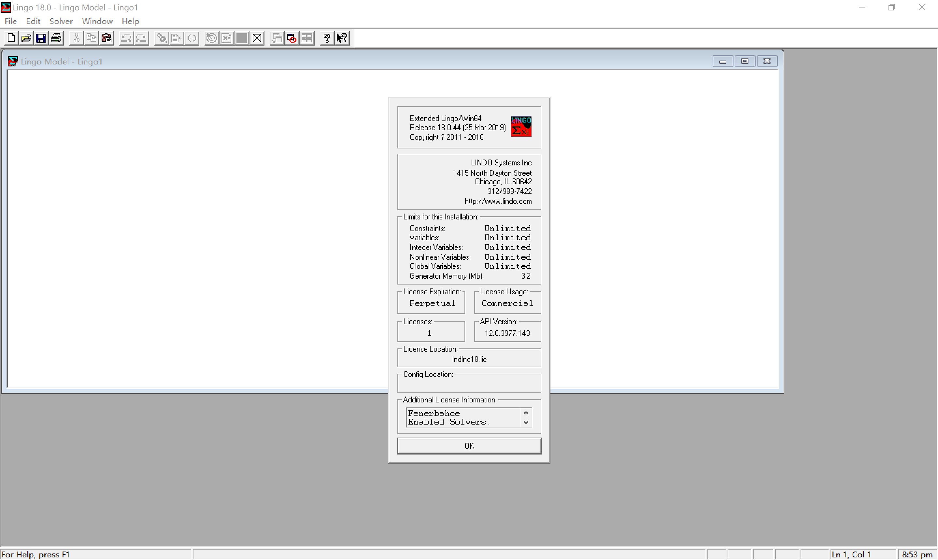Screen dimensions: 938x560
Task: Create a new model with New icon
Action: click(11, 38)
